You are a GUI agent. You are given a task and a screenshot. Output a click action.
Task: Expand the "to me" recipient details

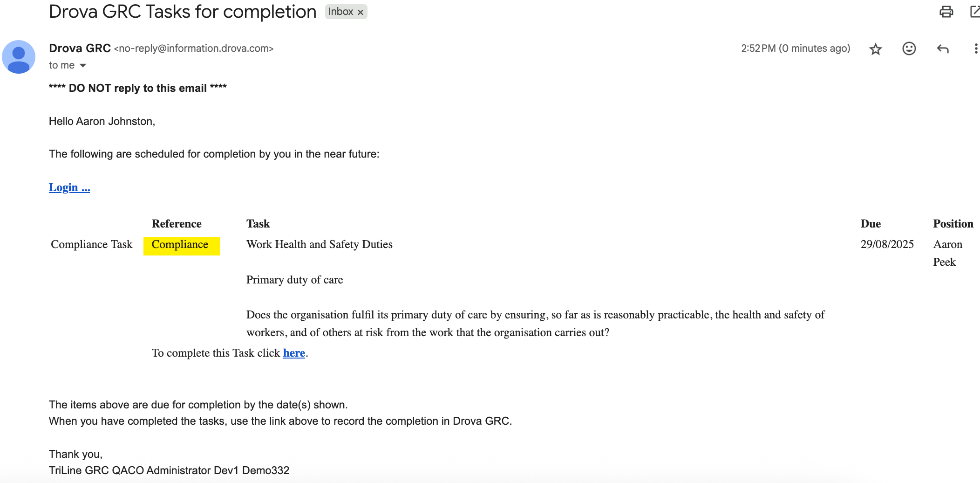coord(83,66)
